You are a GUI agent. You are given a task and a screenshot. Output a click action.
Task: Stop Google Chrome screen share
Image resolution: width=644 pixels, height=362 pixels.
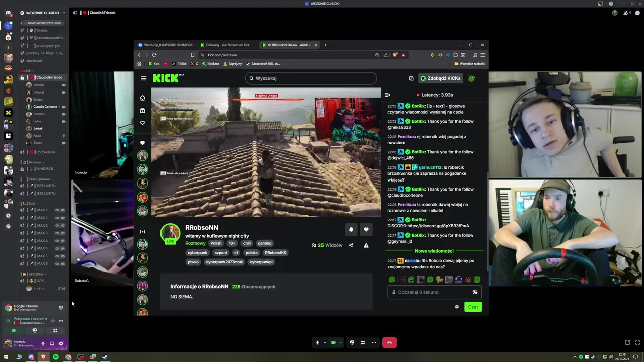coord(61,308)
